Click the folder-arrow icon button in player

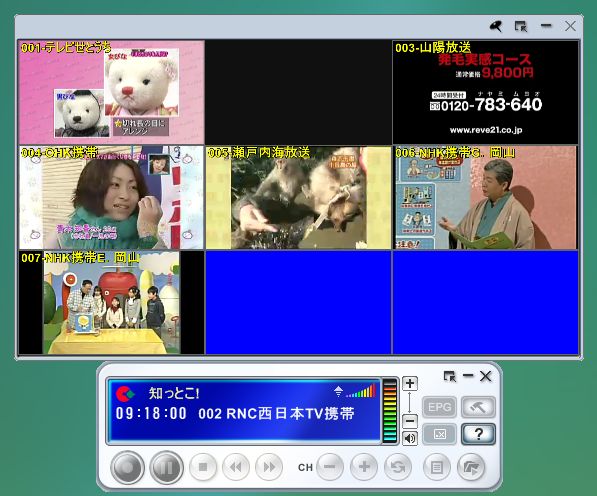coord(471,467)
